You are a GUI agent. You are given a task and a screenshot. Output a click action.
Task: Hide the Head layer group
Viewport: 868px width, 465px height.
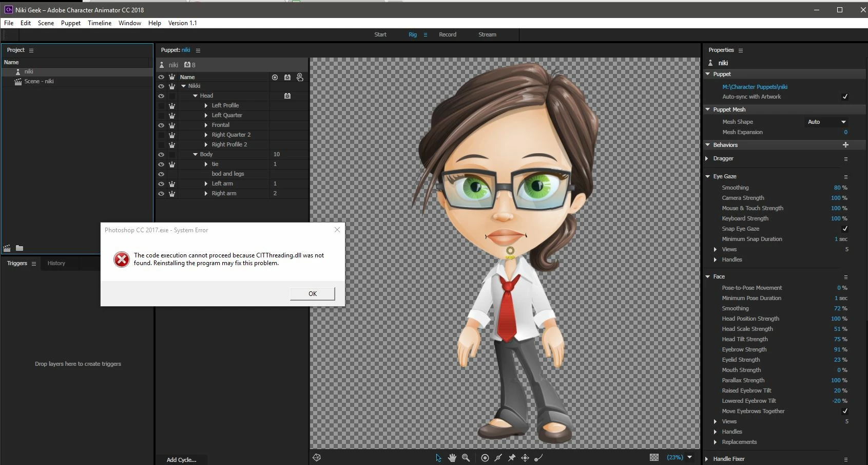pos(161,96)
